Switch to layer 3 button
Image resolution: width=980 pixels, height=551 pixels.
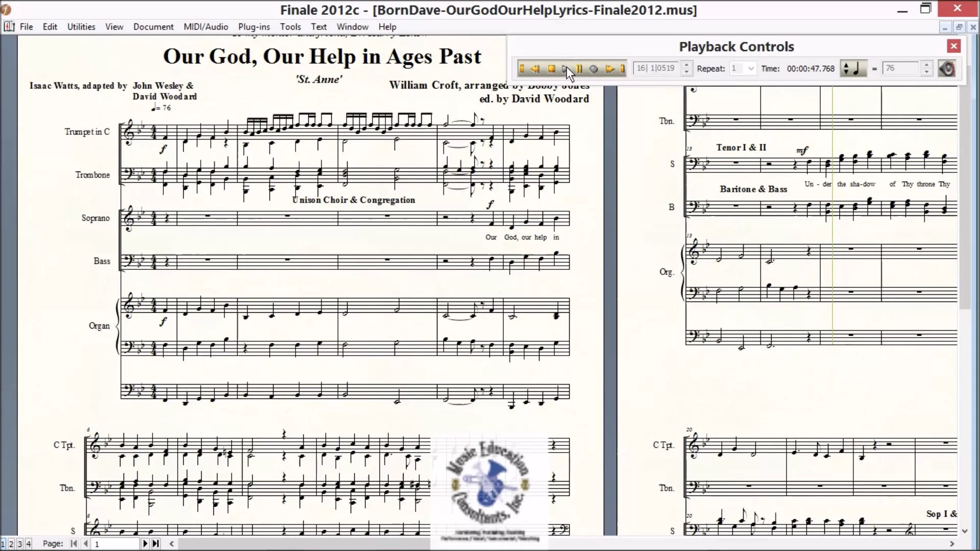(20, 544)
